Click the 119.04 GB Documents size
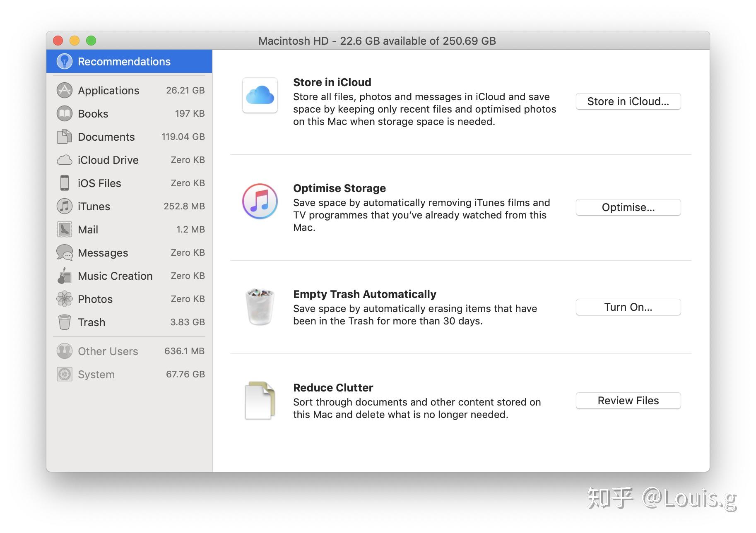This screenshot has height=533, width=756. point(183,137)
